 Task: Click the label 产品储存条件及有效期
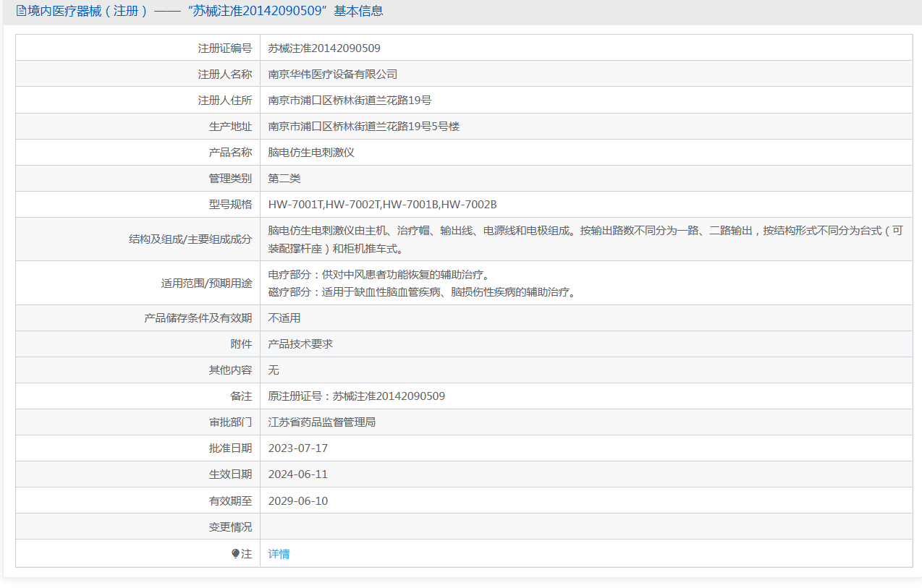point(198,318)
